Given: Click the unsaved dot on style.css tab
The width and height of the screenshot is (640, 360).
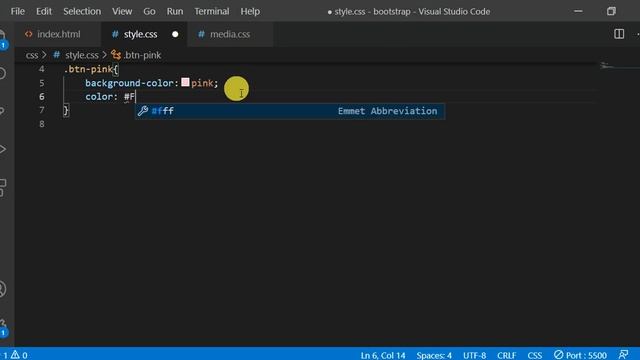Looking at the screenshot, I should click(175, 34).
